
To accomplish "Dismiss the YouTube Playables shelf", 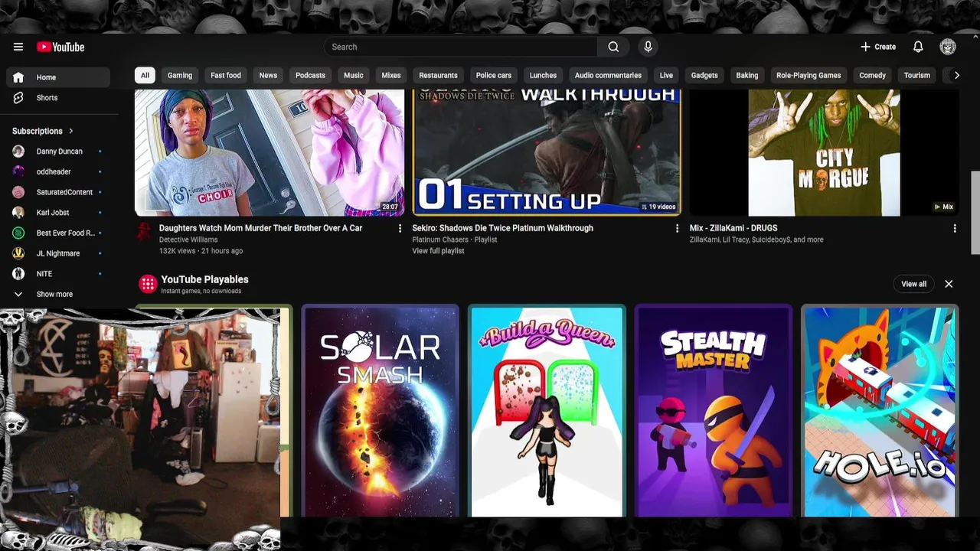I will point(949,284).
